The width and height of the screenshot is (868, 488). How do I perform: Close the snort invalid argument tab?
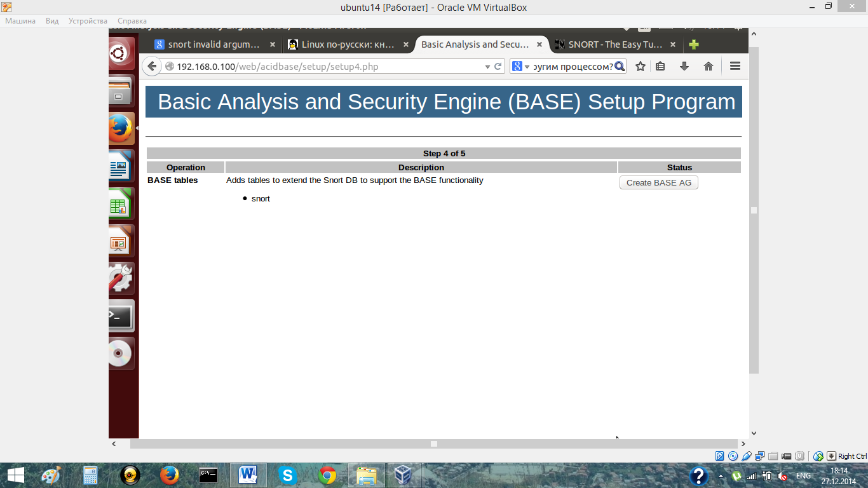(x=273, y=44)
